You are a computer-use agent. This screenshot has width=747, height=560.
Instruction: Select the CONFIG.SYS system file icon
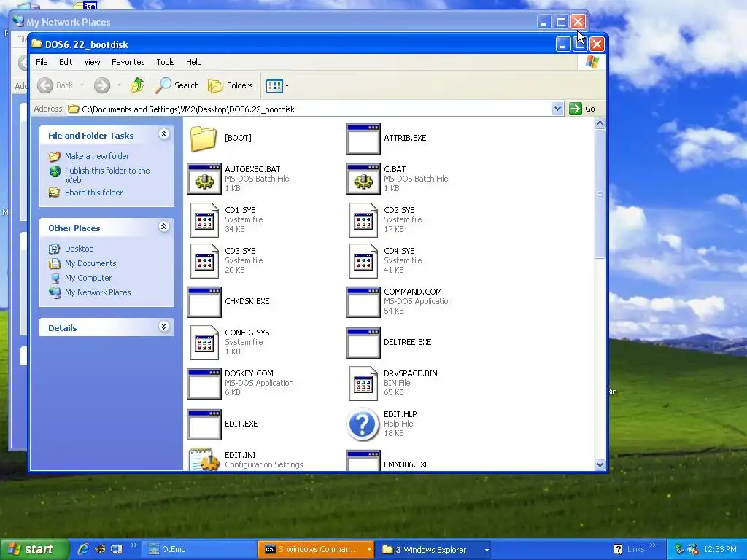coord(204,343)
